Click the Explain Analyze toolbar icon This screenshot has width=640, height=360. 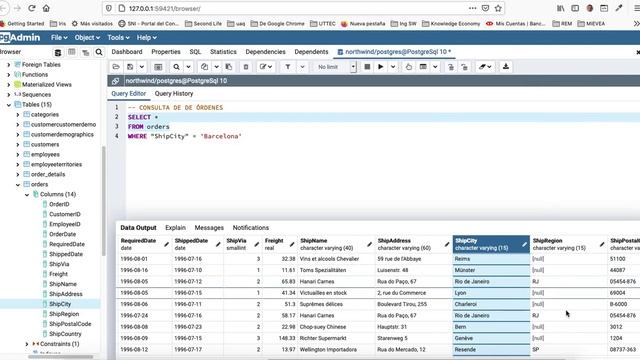coord(423,67)
